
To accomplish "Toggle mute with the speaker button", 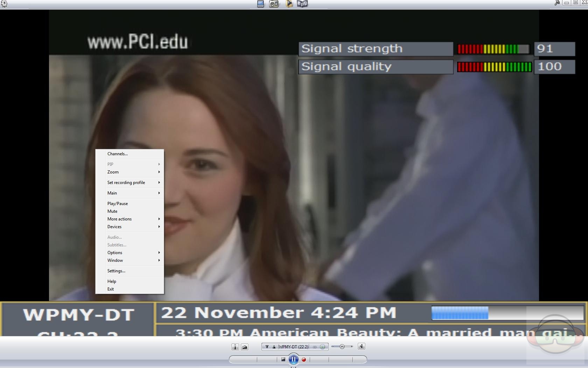I will (x=362, y=347).
